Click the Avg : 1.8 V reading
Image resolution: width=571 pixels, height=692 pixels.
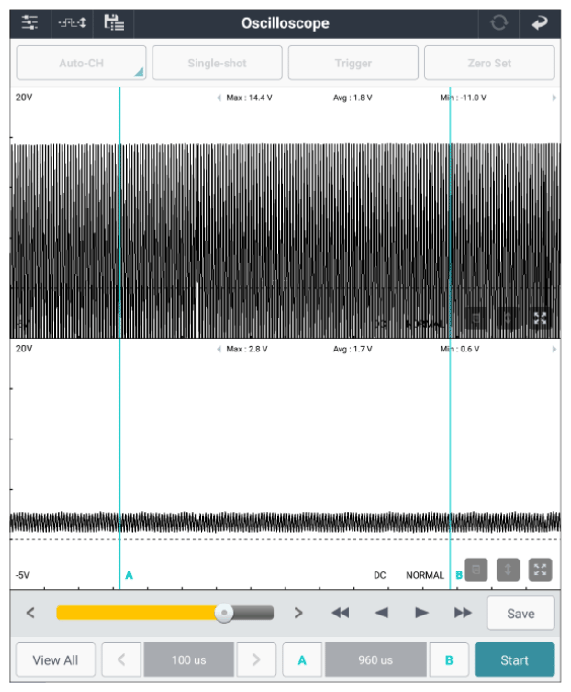click(353, 98)
